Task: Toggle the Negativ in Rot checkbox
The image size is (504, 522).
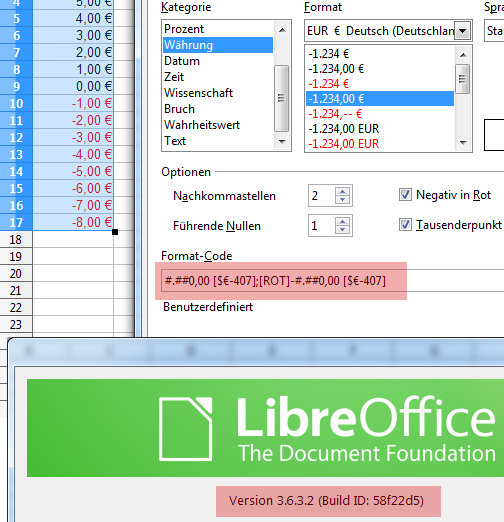Action: point(405,195)
